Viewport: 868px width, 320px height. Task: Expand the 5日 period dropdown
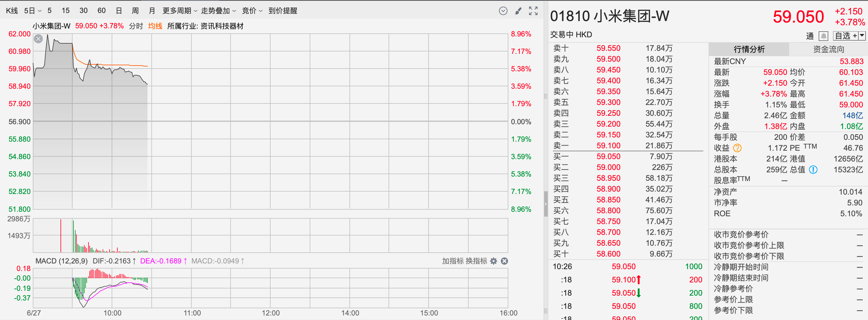coord(33,11)
